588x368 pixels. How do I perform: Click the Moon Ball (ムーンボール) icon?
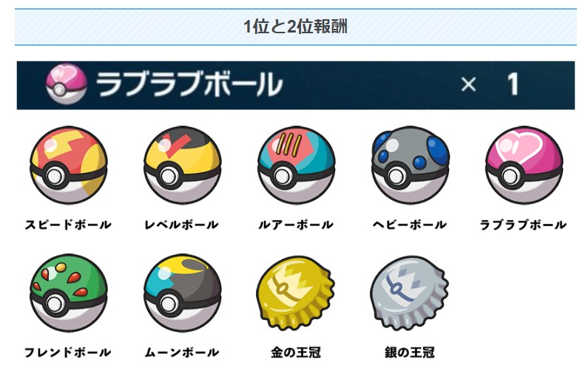click(x=182, y=293)
